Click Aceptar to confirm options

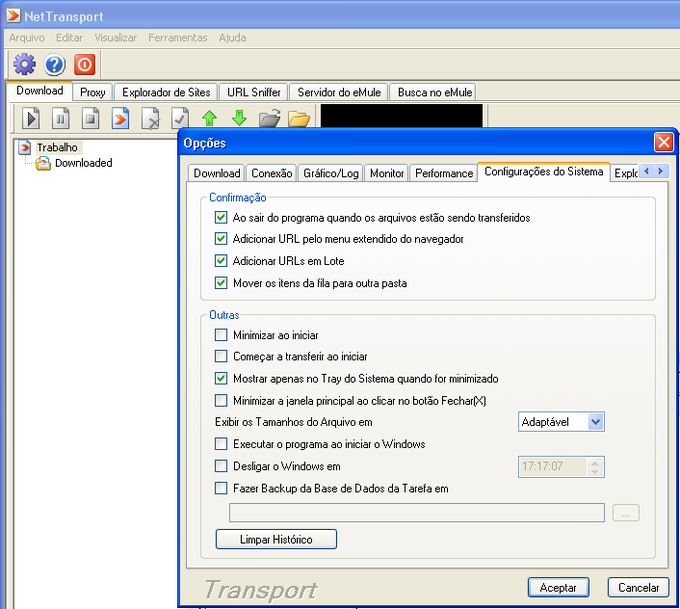click(x=558, y=588)
